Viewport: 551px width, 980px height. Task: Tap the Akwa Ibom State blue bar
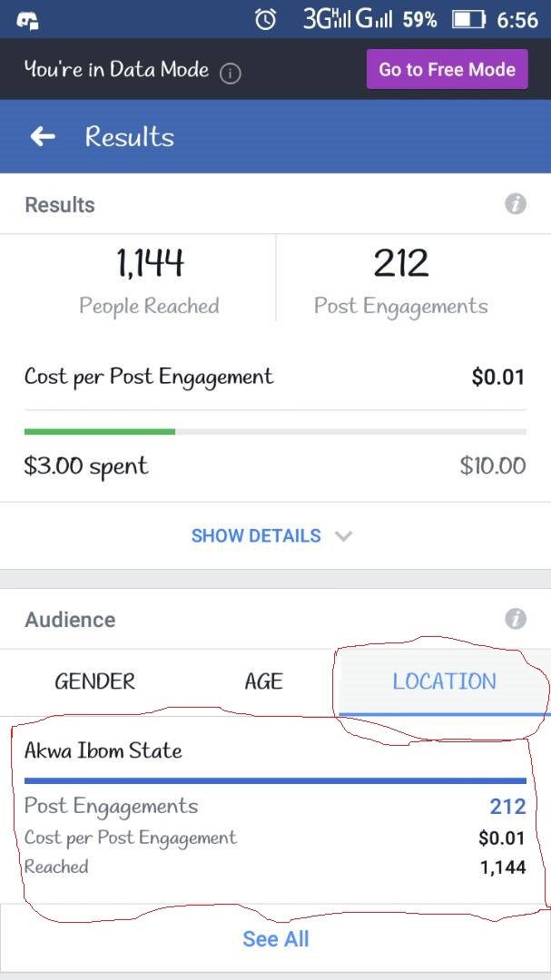275,780
